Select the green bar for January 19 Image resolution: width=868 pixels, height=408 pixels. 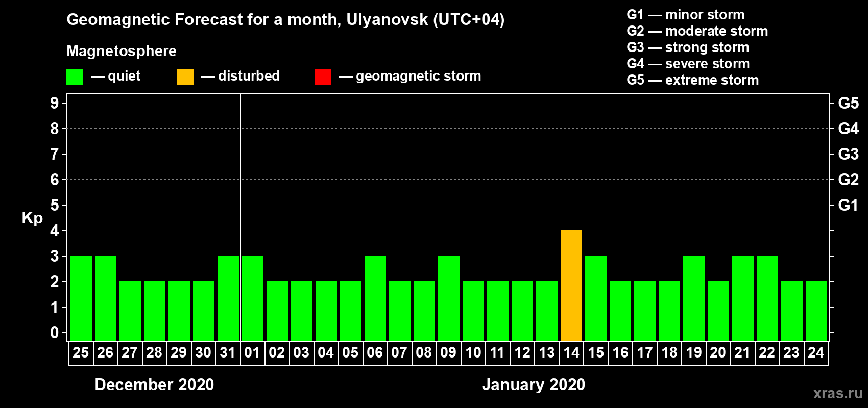[694, 298]
